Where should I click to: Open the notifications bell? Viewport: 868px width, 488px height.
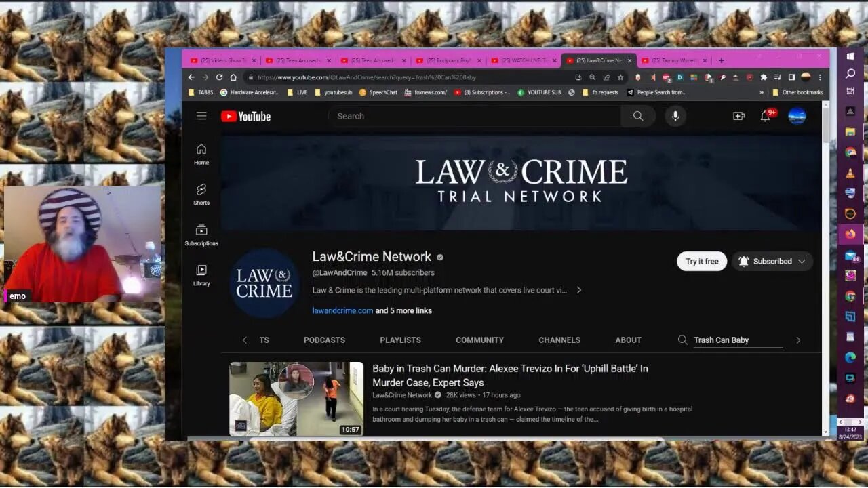pyautogui.click(x=766, y=116)
